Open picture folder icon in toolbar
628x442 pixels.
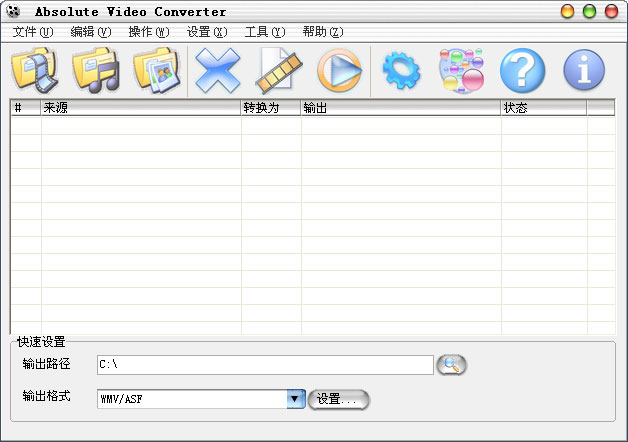[x=157, y=70]
